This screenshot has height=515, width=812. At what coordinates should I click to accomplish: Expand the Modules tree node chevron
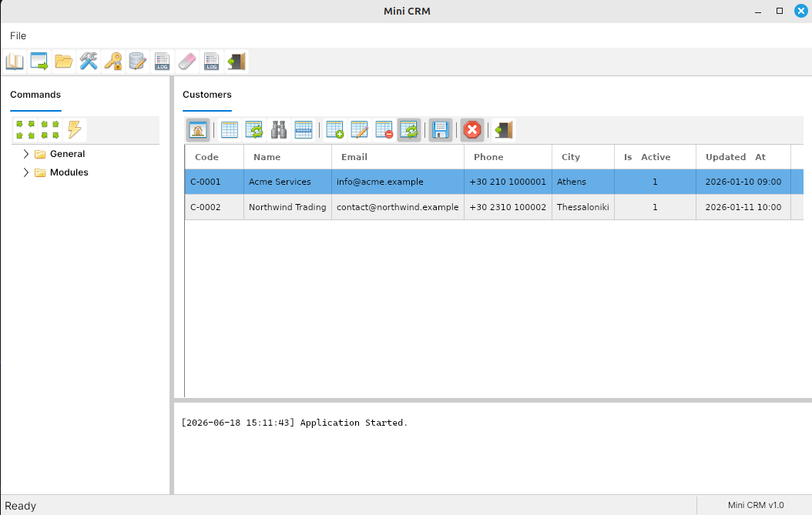[26, 172]
